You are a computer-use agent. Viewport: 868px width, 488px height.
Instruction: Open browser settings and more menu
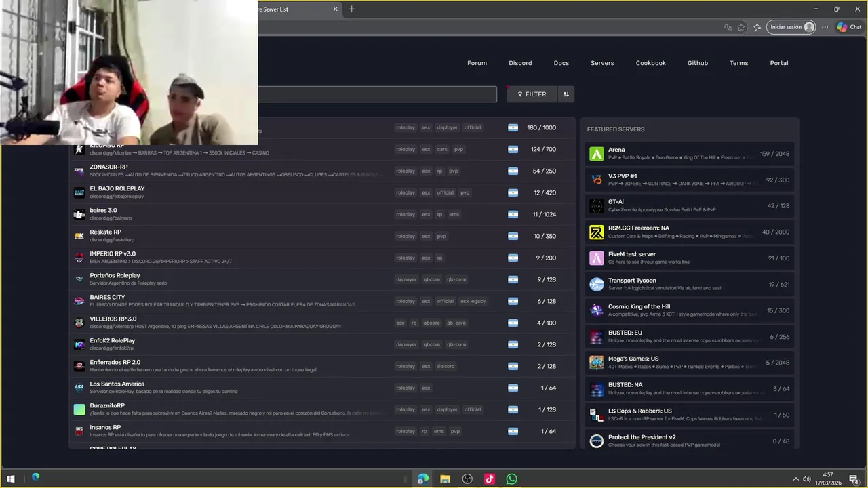point(825,27)
